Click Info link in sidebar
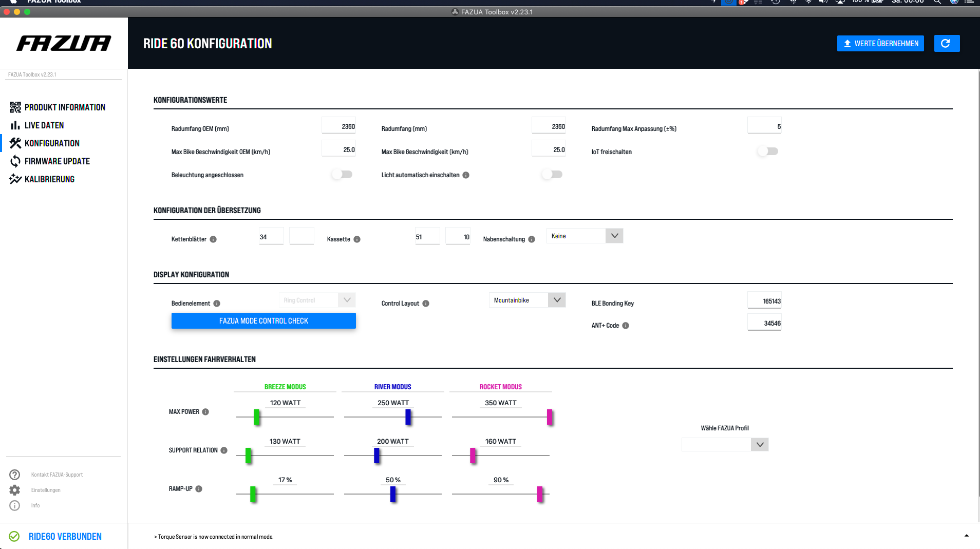 pos(35,505)
